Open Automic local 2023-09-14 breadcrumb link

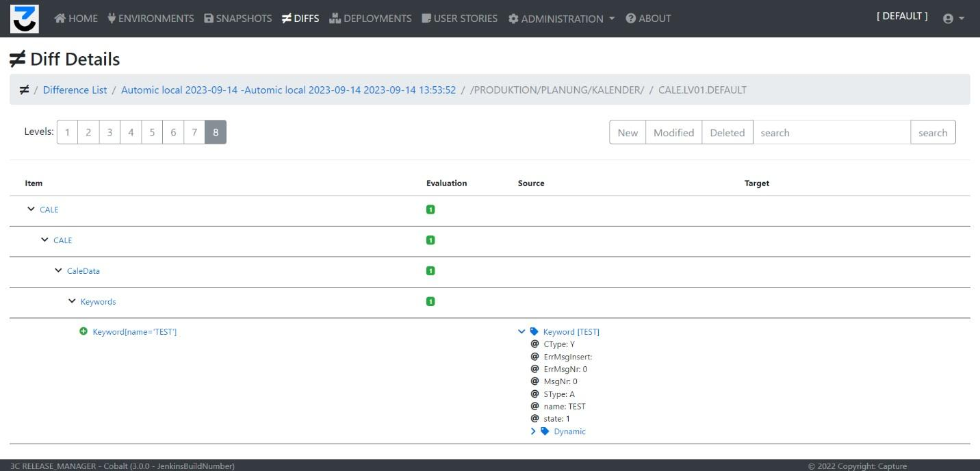click(288, 90)
